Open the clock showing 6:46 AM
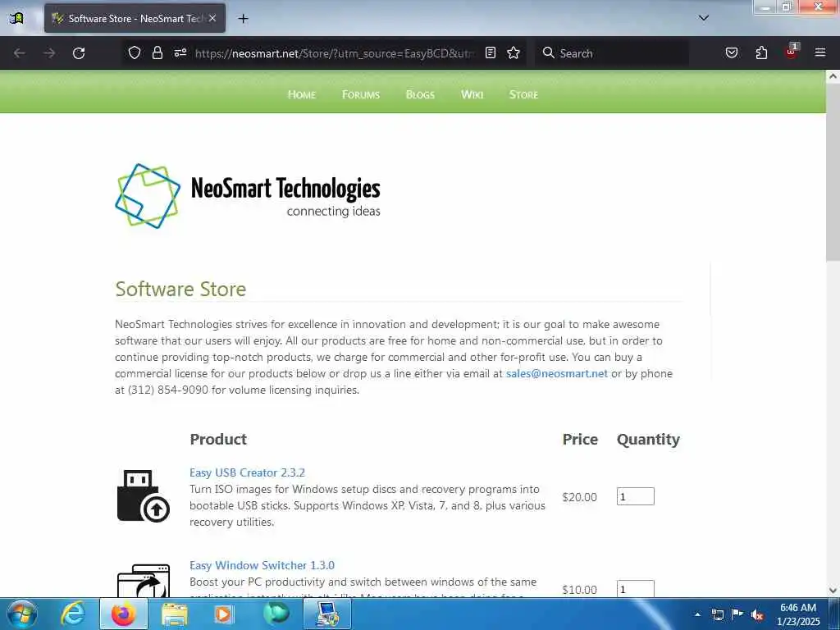The width and height of the screenshot is (840, 630). [x=798, y=614]
